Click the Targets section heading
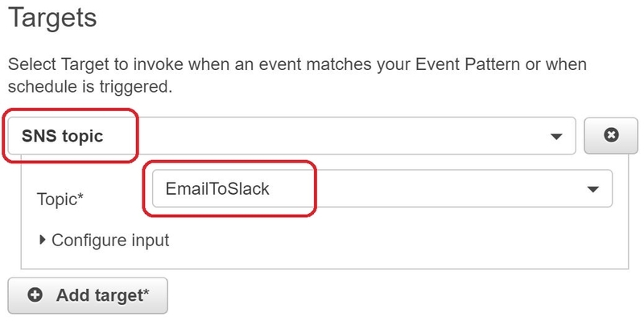The width and height of the screenshot is (644, 321). click(x=52, y=17)
